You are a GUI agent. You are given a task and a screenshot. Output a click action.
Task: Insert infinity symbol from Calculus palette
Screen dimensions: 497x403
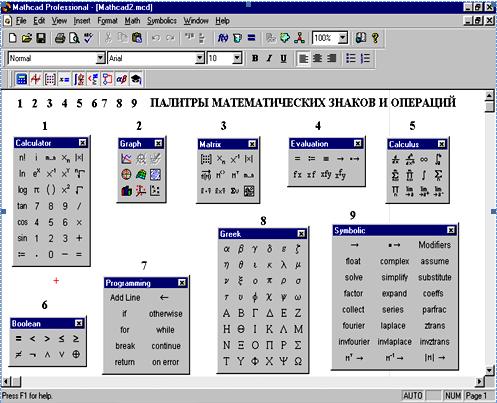pos(424,159)
